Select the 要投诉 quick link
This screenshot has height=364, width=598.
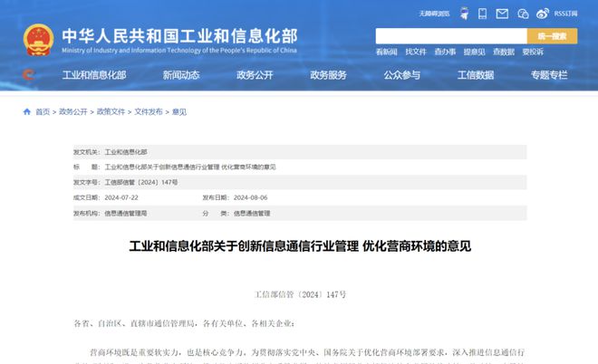coord(533,52)
